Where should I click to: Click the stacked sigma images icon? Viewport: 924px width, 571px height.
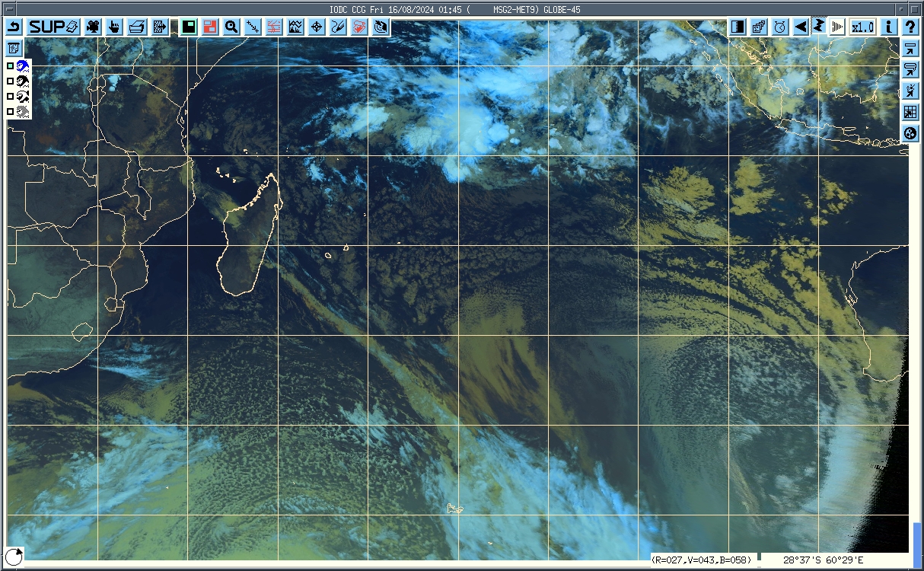point(759,27)
